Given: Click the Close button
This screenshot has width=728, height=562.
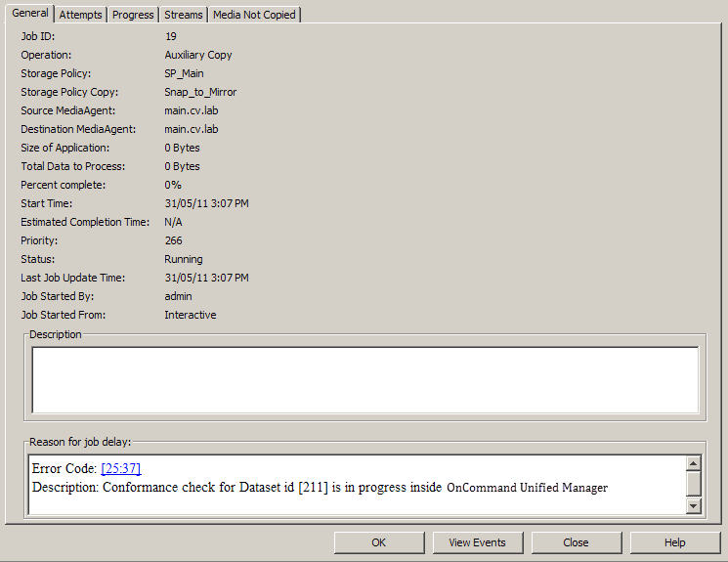Looking at the screenshot, I should click(x=576, y=542).
